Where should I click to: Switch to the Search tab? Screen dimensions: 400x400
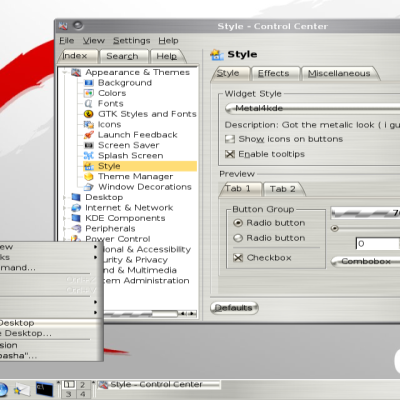[x=123, y=56]
